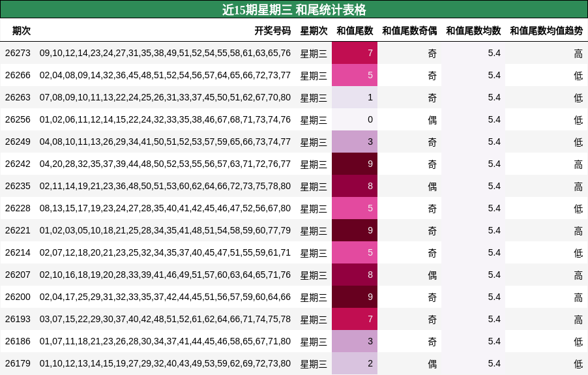Select the draw numbers of period 26214
The image size is (588, 375).
click(165, 252)
